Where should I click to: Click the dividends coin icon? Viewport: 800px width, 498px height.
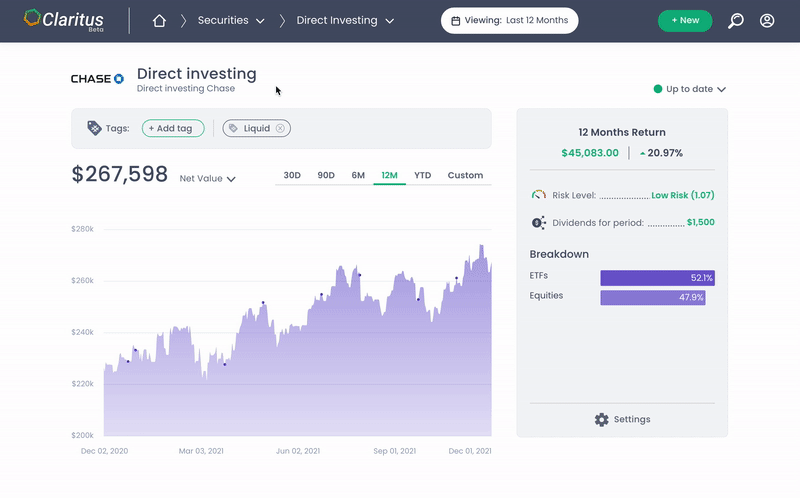click(x=539, y=222)
